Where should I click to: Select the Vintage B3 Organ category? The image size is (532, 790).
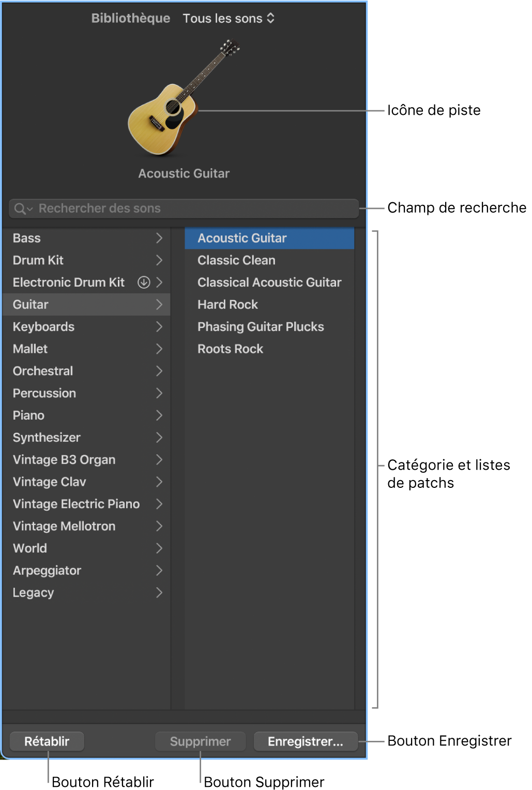(86, 460)
